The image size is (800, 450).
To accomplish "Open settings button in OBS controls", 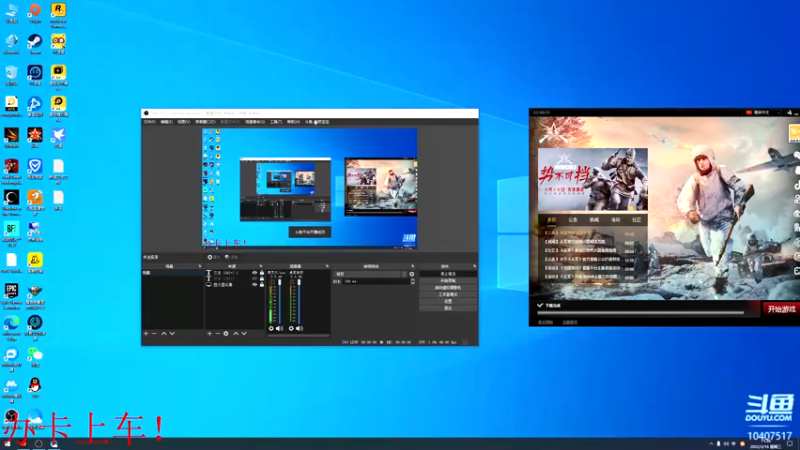I will [448, 301].
